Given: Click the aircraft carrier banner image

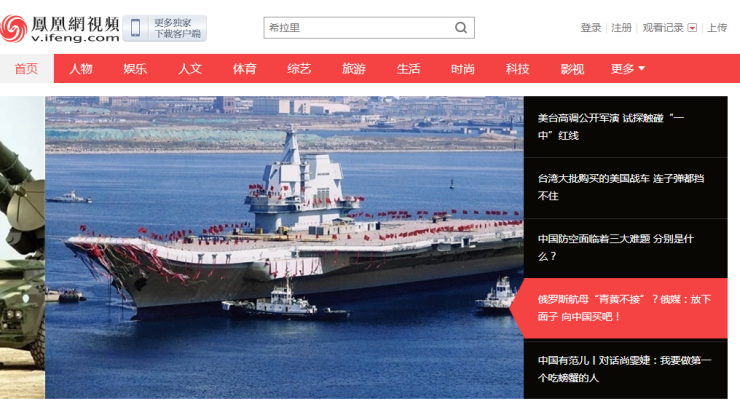Looking at the screenshot, I should click(284, 247).
